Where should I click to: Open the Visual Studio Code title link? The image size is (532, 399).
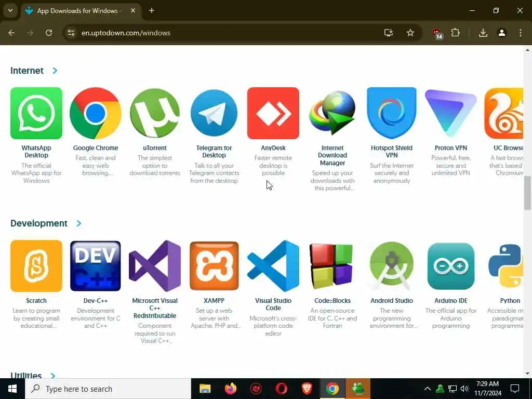coord(273,304)
